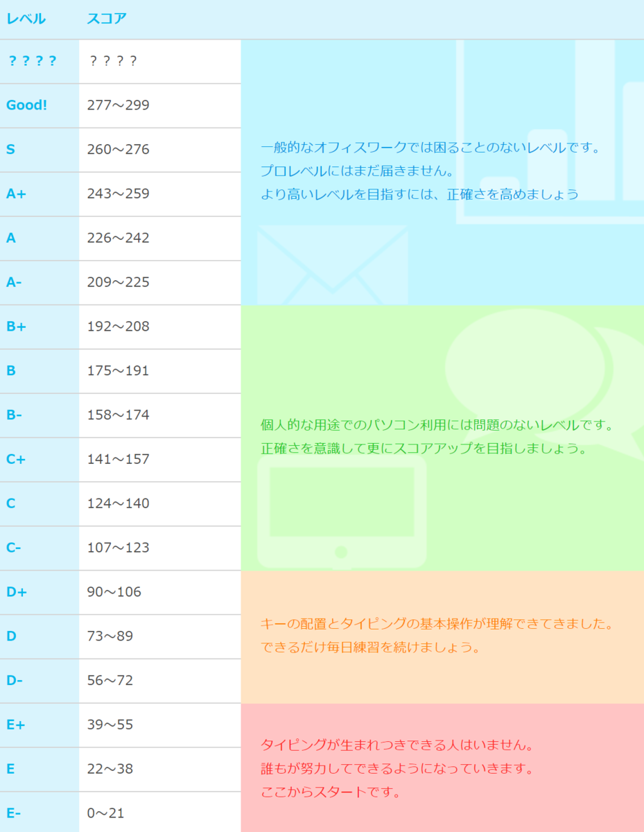Viewport: 644px width, 832px height.
Task: Select the D- level cell
Action: [40, 681]
